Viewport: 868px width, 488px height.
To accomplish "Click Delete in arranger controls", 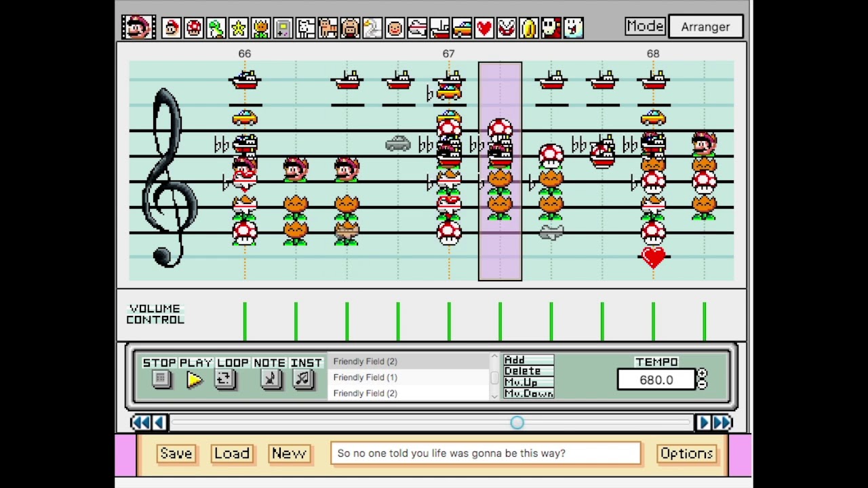I will (528, 371).
